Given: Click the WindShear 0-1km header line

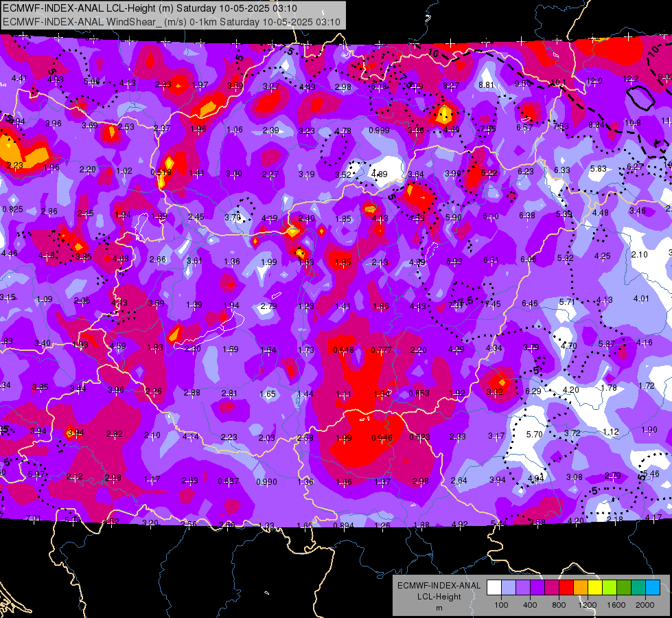Looking at the screenshot, I should [x=172, y=22].
